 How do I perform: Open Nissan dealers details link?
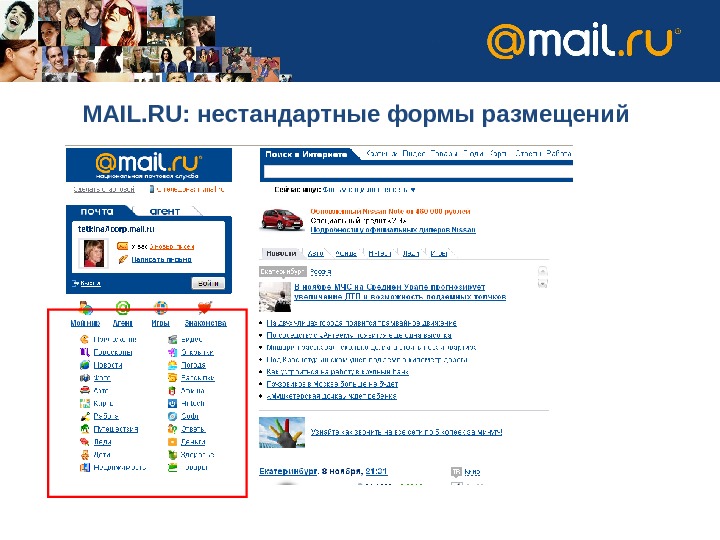pos(393,230)
